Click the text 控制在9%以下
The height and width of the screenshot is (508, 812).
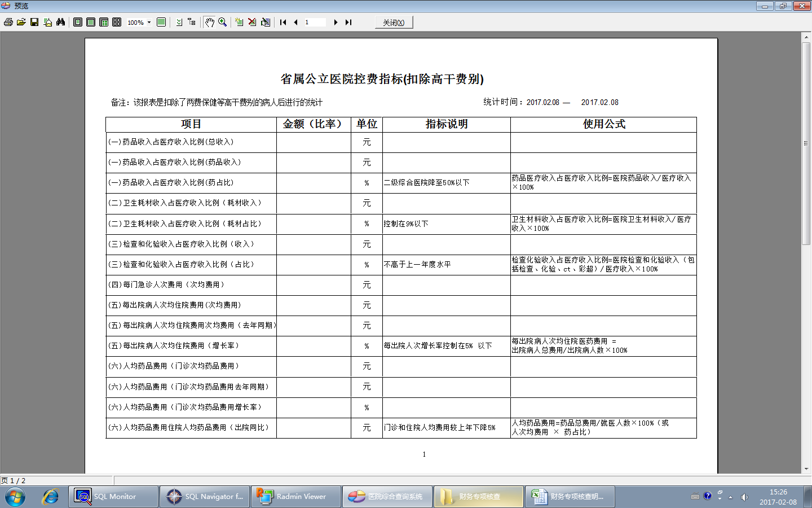(406, 224)
